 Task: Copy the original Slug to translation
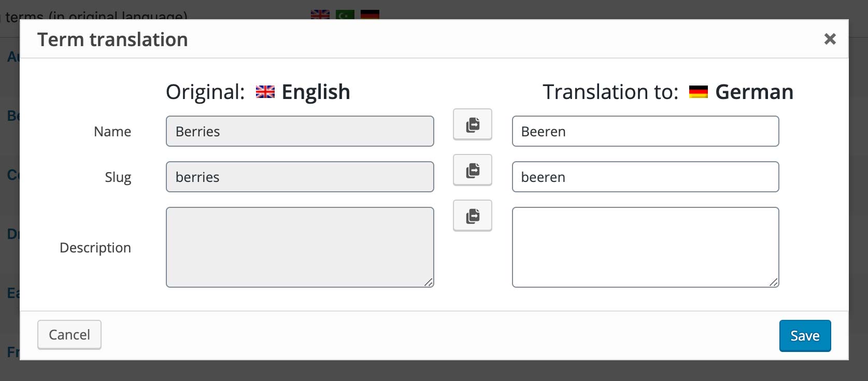click(x=473, y=170)
